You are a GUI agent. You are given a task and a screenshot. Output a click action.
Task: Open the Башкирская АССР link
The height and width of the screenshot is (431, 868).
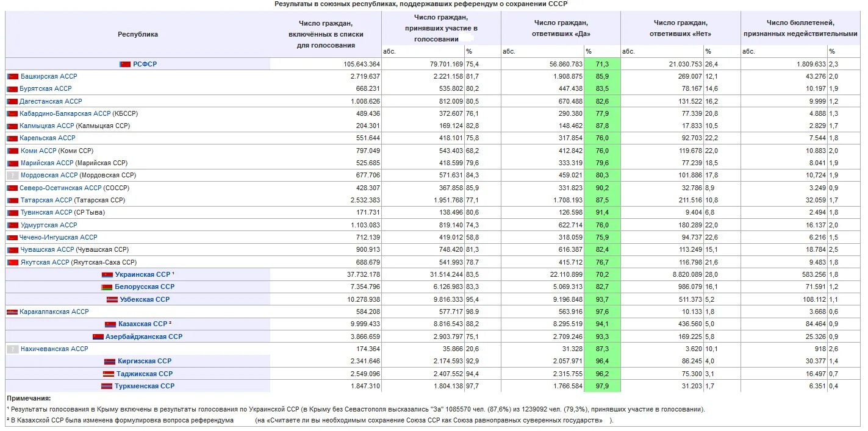coord(49,77)
